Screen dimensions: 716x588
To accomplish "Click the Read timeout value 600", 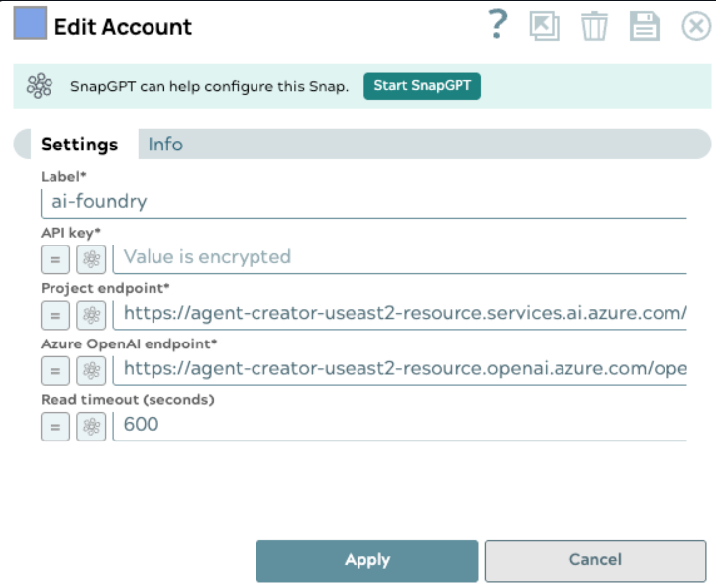I will point(399,425).
